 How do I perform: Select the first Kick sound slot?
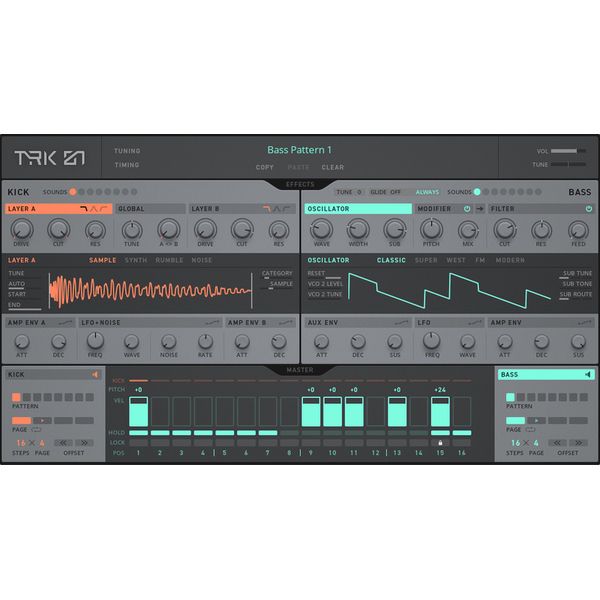click(x=73, y=192)
